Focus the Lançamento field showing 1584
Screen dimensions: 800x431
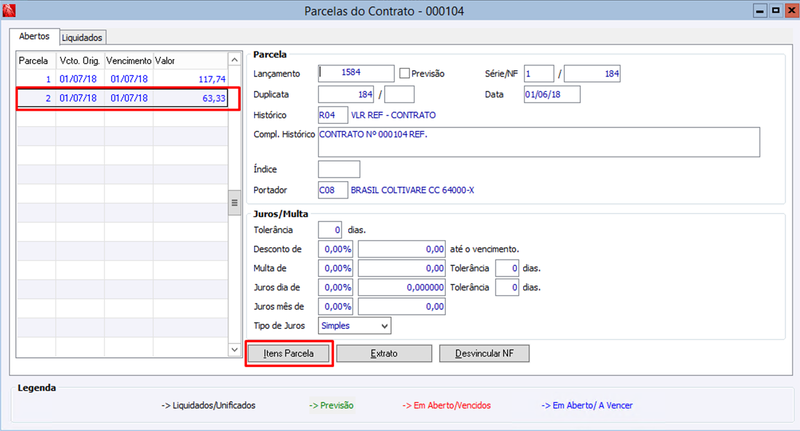tap(356, 73)
